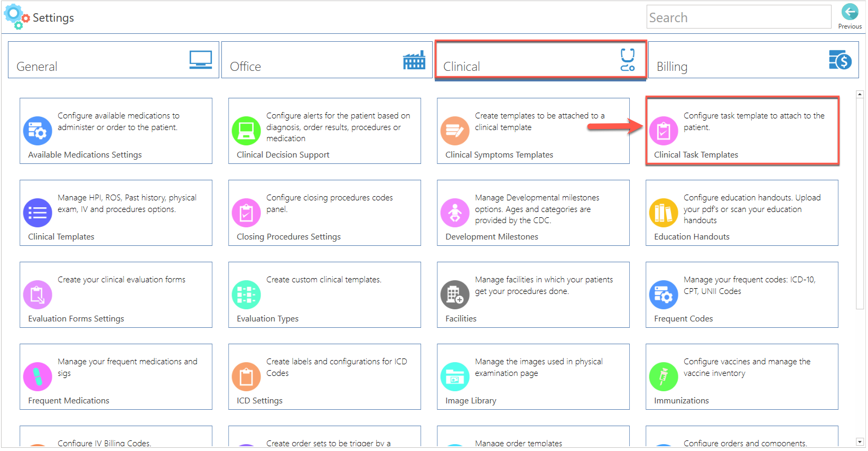Click the Clinical Task Templates pink clipboard icon
868x451 pixels.
coord(664,131)
